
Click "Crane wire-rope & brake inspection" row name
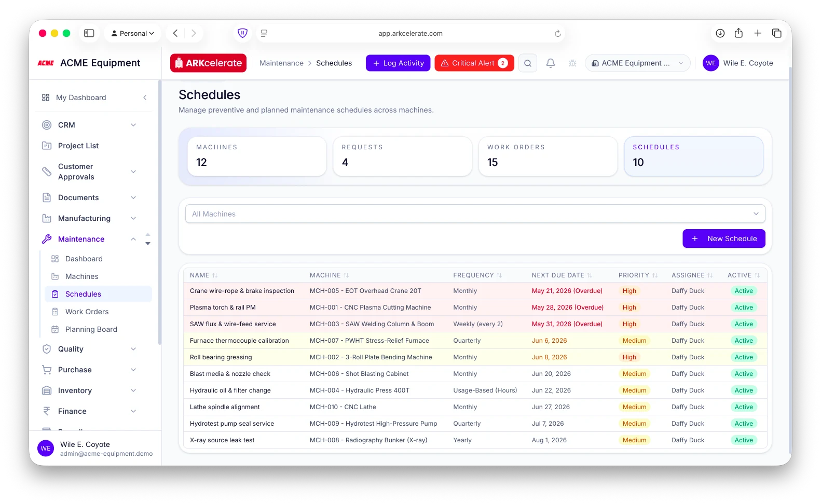point(242,291)
